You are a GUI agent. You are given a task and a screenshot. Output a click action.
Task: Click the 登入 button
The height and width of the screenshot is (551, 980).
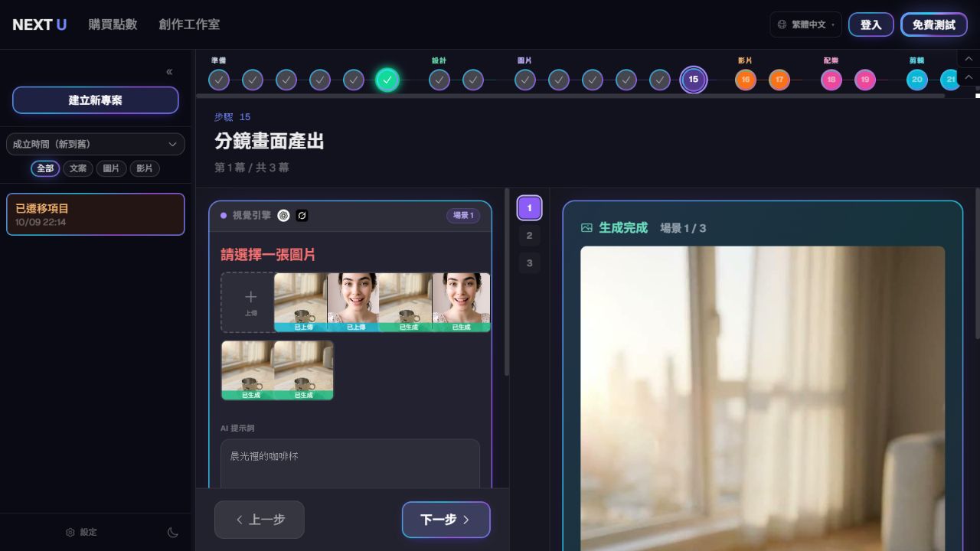pos(871,24)
